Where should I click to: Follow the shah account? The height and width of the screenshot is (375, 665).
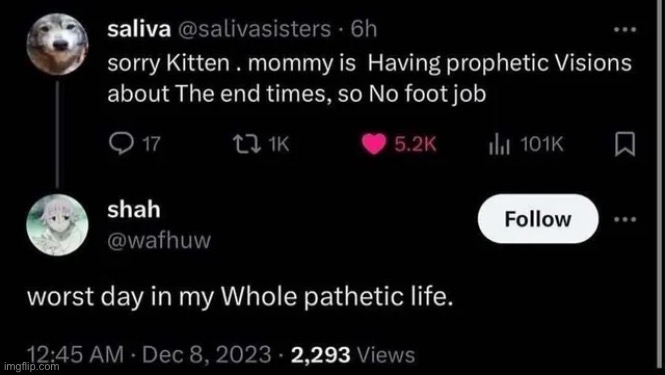pyautogui.click(x=538, y=219)
